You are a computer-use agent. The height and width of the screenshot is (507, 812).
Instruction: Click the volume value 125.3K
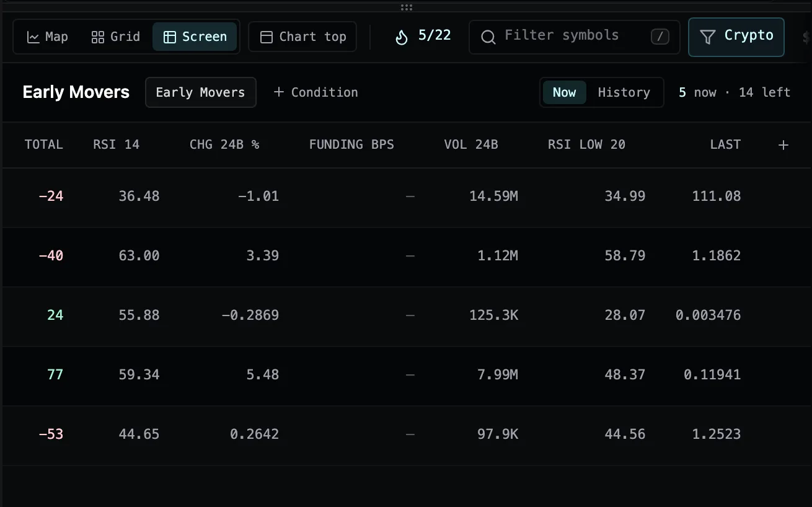(494, 315)
